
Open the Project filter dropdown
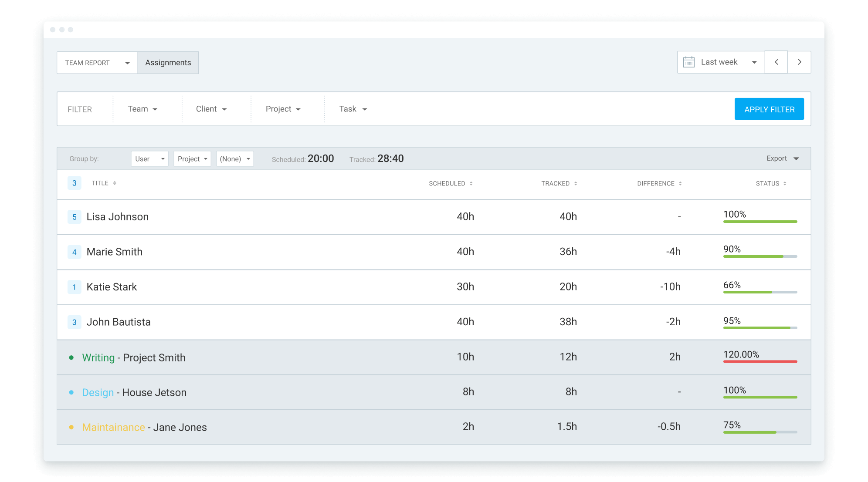point(283,109)
